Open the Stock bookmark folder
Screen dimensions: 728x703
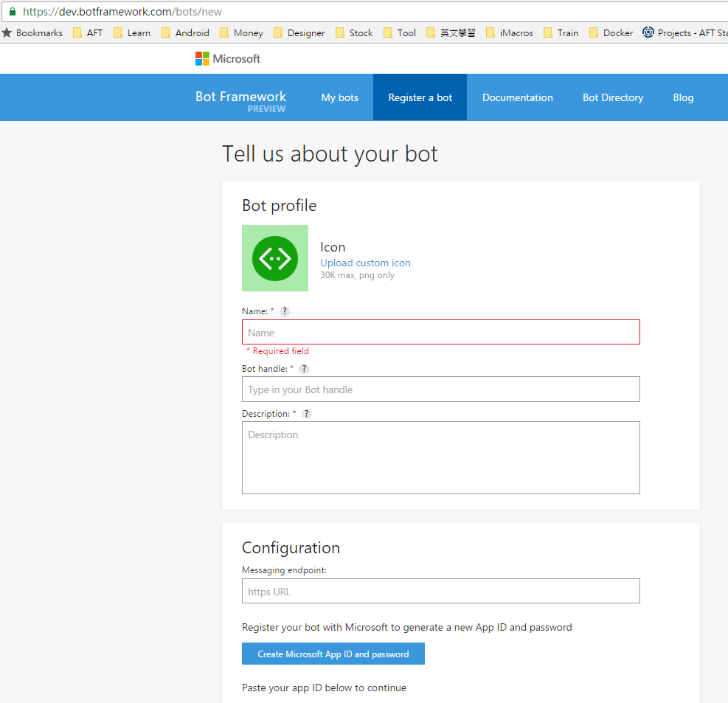coord(354,32)
